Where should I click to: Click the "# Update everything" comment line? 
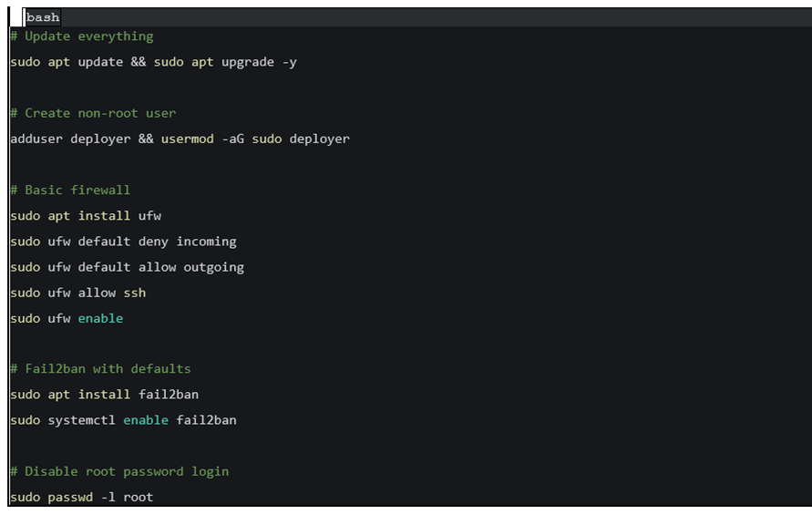82,36
